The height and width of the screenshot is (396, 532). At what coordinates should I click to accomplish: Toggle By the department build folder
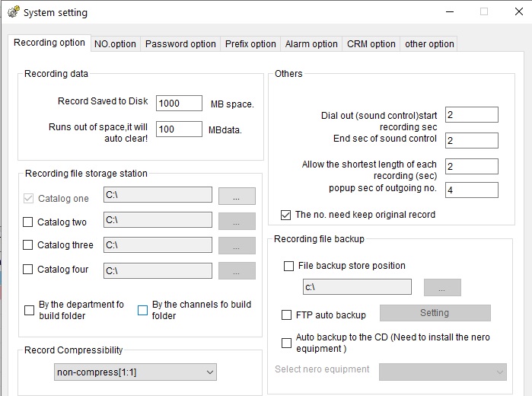[30, 310]
